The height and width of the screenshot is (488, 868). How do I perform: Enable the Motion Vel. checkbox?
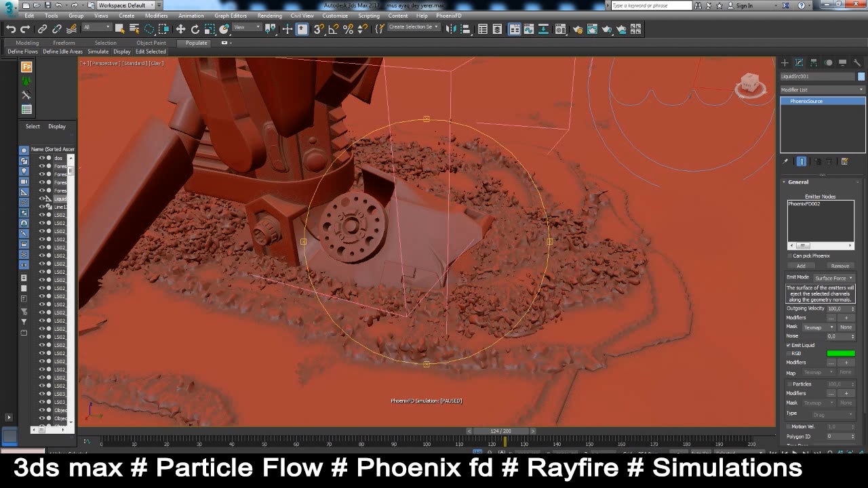pos(789,426)
